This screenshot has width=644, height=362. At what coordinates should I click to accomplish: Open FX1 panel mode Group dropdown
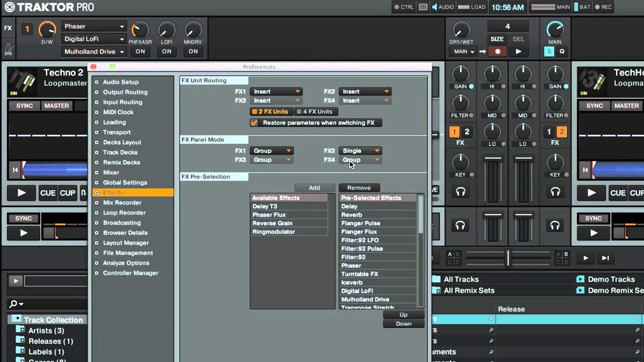click(271, 151)
